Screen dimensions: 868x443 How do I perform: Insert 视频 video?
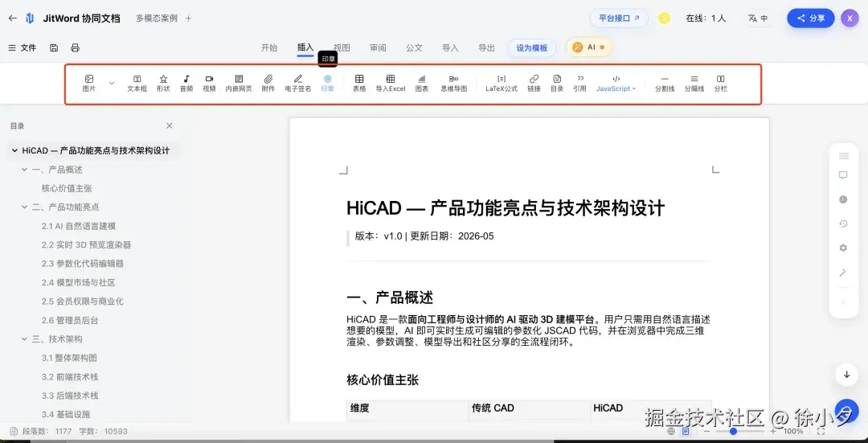(209, 83)
